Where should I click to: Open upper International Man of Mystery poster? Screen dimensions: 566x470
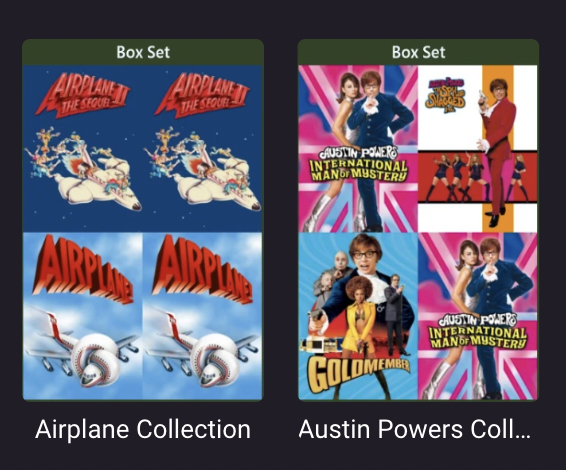(358, 149)
